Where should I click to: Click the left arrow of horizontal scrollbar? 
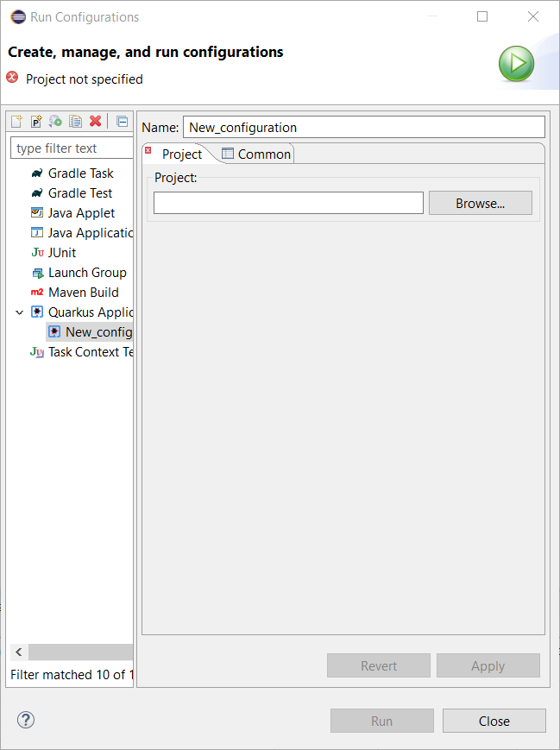coord(19,652)
